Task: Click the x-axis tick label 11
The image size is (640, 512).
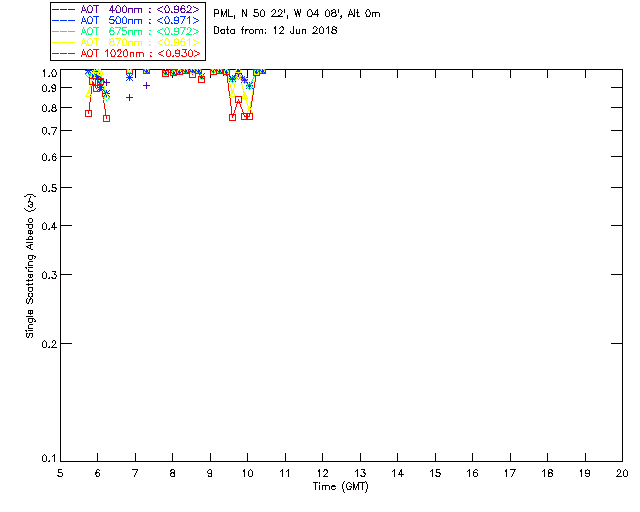Action: coord(285,473)
